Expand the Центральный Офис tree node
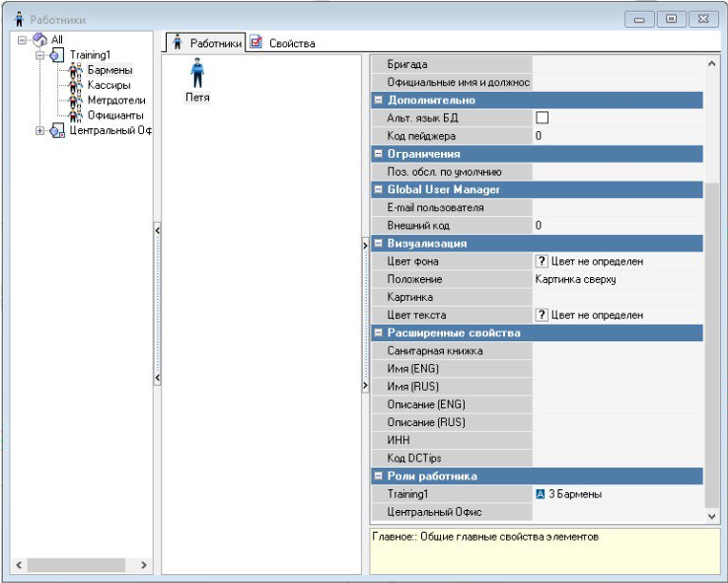728x583 pixels. (40, 130)
